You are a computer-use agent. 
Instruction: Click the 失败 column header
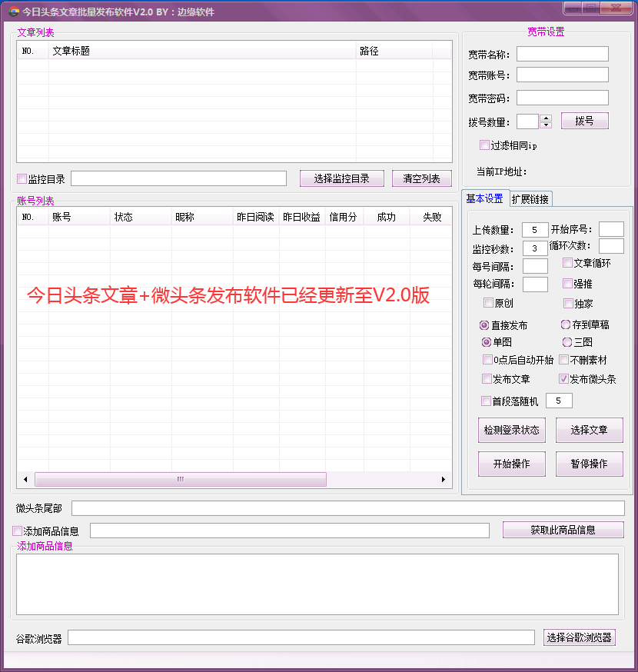(x=431, y=218)
